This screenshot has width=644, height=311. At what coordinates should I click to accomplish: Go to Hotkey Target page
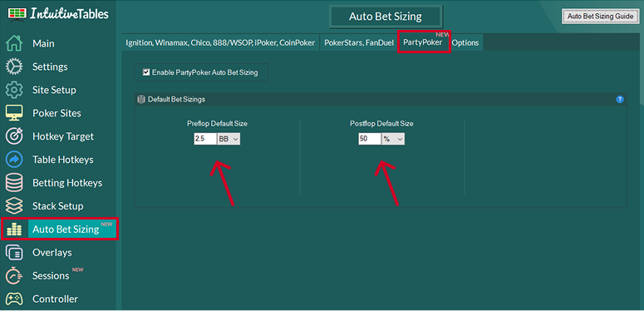tap(63, 136)
